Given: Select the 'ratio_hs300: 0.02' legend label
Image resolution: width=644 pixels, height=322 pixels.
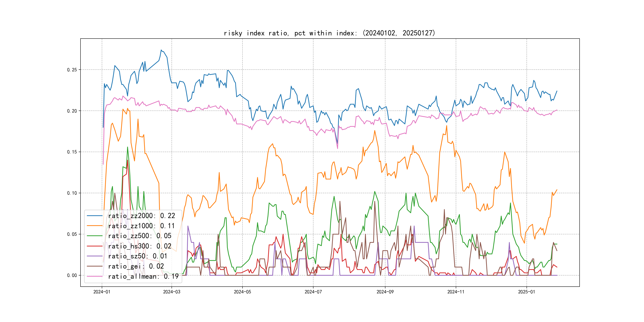Looking at the screenshot, I should click(x=140, y=246).
